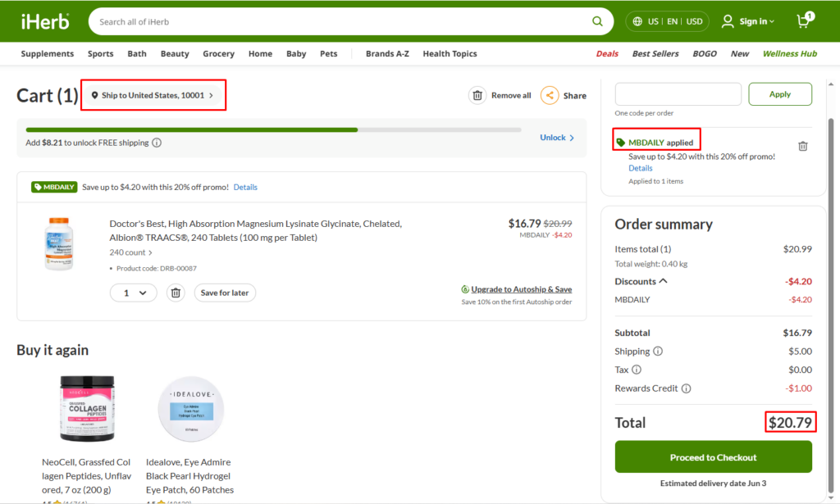Click the free shipping progress bar
The height and width of the screenshot is (504, 840).
click(x=273, y=130)
